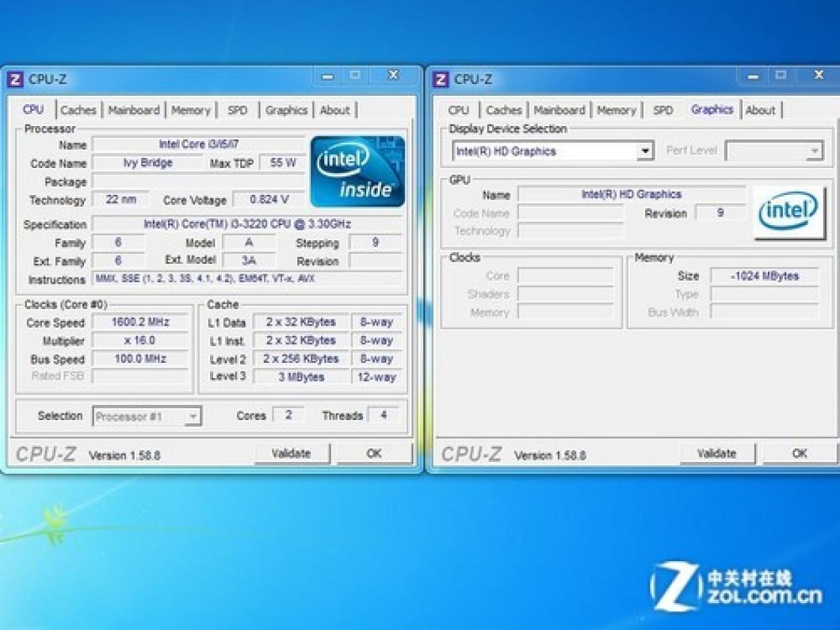Click the Memory Size value -1024 MBytes
The height and width of the screenshot is (630, 840).
(x=765, y=276)
